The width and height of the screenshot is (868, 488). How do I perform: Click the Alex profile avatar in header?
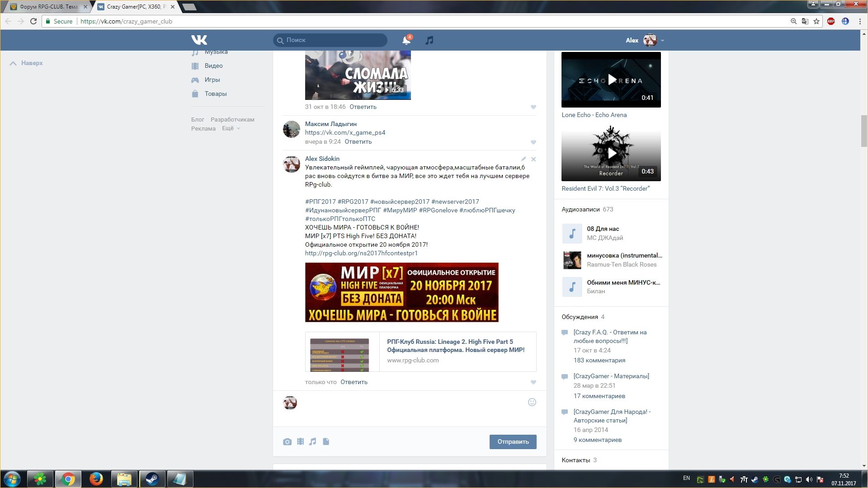[x=650, y=40]
